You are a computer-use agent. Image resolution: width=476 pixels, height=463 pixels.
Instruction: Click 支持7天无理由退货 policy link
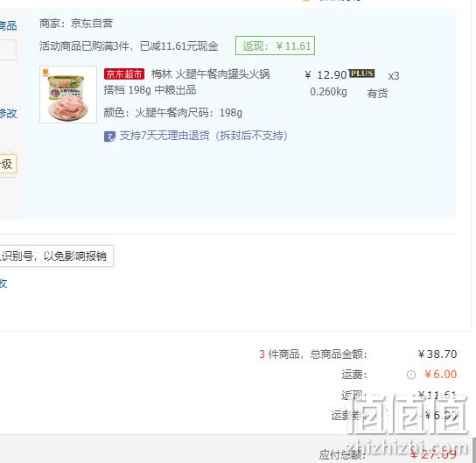pyautogui.click(x=203, y=136)
